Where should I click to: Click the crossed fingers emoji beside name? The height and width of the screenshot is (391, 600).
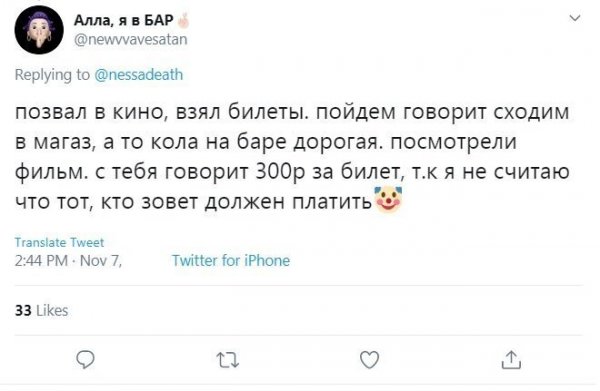point(183,20)
